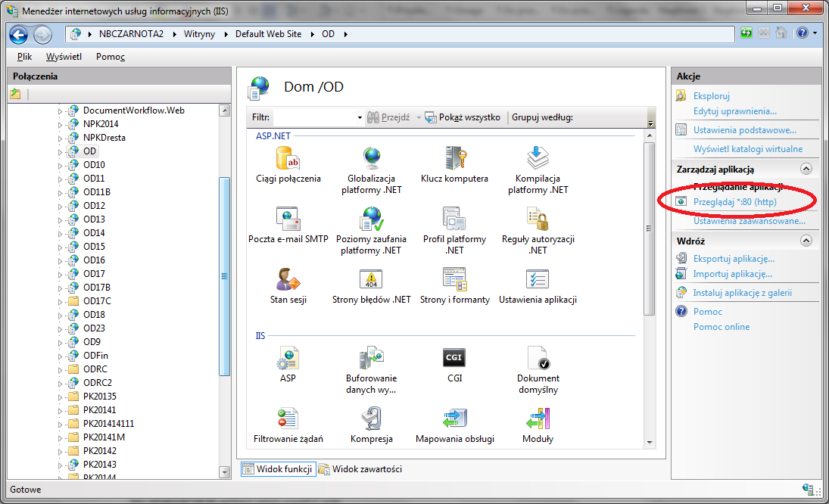The image size is (829, 504).
Task: Open Globalizacja platformy .NET icon
Action: pos(372,158)
